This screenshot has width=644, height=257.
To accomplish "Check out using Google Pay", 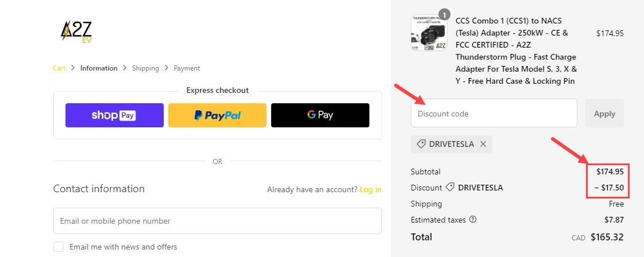I will (x=320, y=115).
